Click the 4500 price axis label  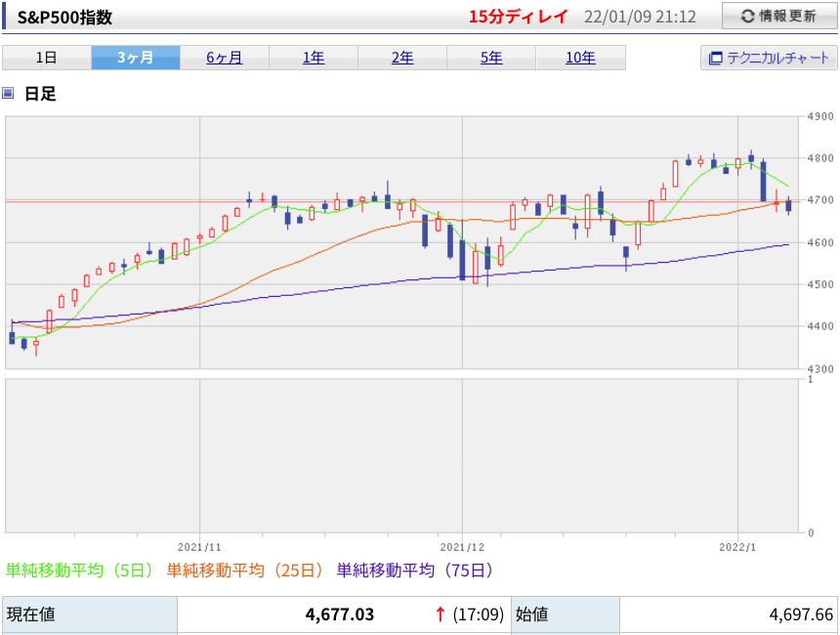point(820,284)
